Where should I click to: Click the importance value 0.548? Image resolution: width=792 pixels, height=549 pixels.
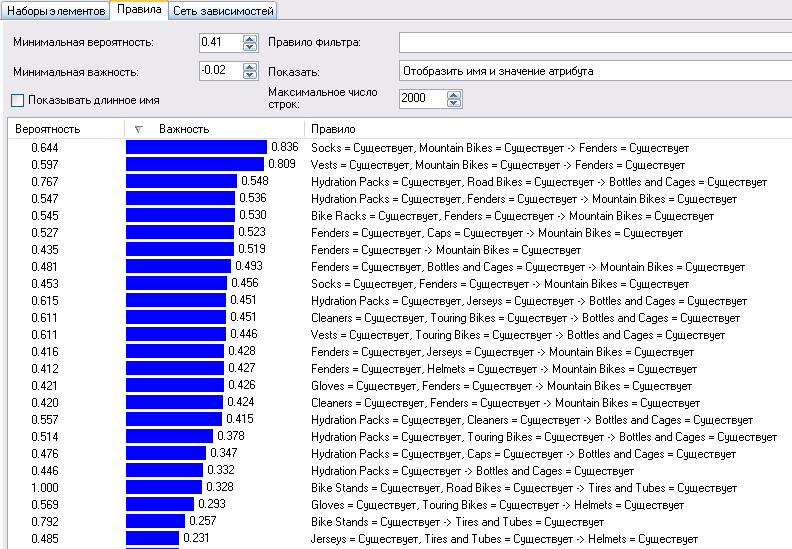pyautogui.click(x=255, y=181)
